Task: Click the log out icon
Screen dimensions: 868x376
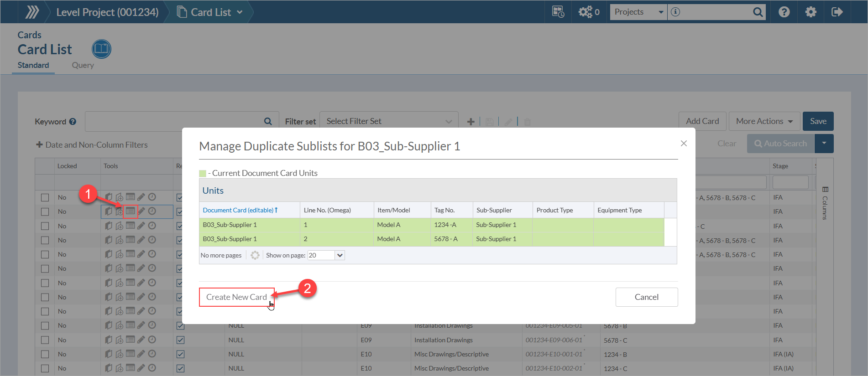Action: [837, 12]
